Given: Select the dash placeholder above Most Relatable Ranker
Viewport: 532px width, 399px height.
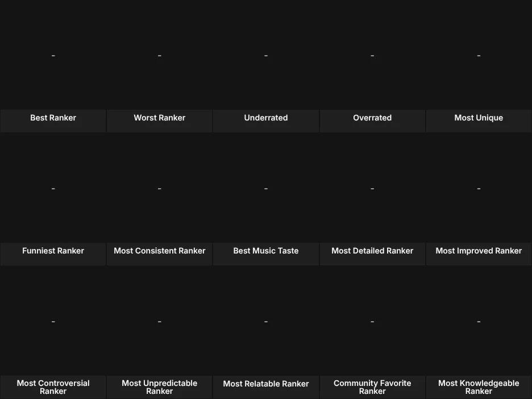Looking at the screenshot, I should (x=266, y=322).
